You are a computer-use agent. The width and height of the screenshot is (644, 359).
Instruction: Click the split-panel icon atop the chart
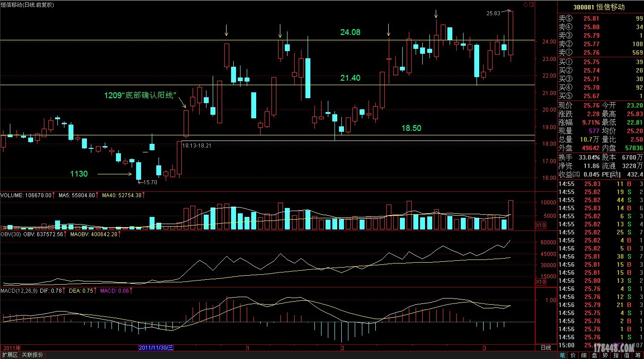coord(532,4)
